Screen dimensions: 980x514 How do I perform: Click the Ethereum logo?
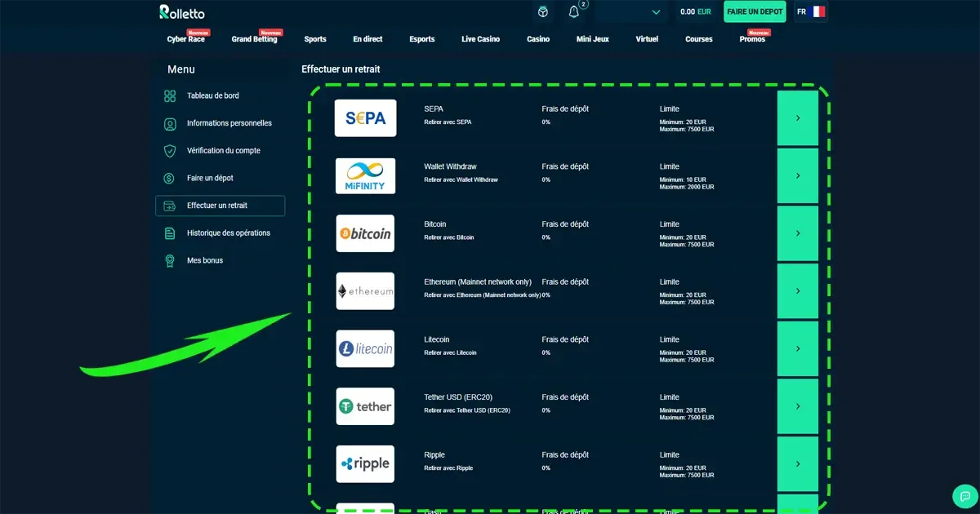click(x=365, y=291)
